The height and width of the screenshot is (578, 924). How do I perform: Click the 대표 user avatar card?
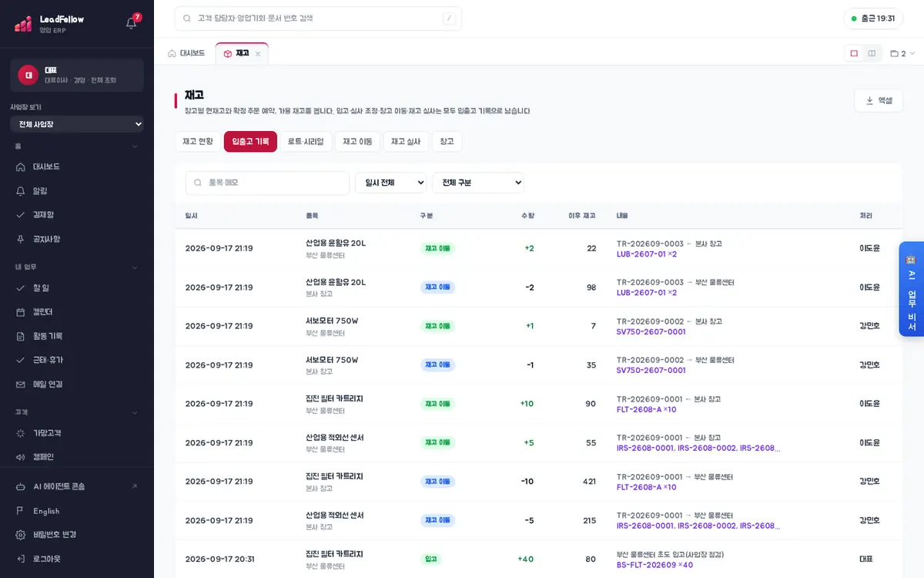click(x=77, y=75)
